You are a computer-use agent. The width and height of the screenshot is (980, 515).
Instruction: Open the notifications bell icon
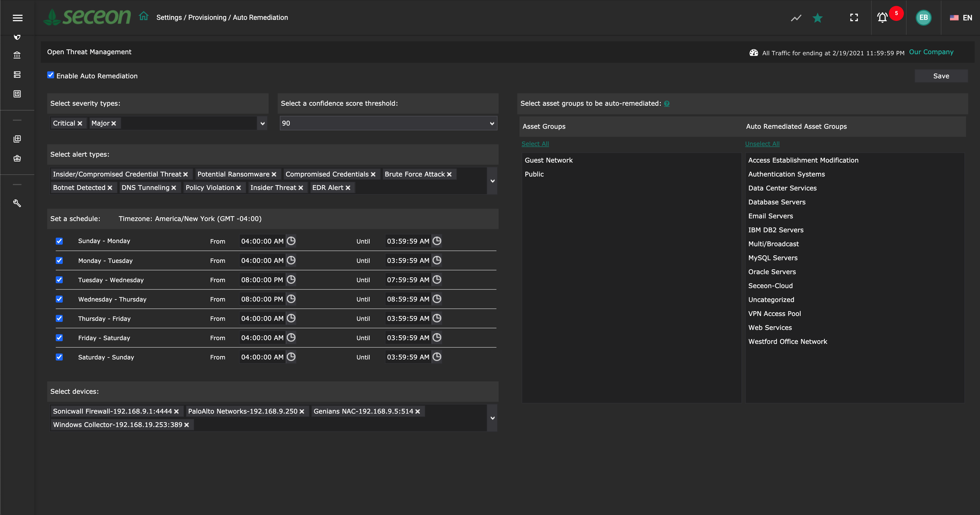point(882,17)
